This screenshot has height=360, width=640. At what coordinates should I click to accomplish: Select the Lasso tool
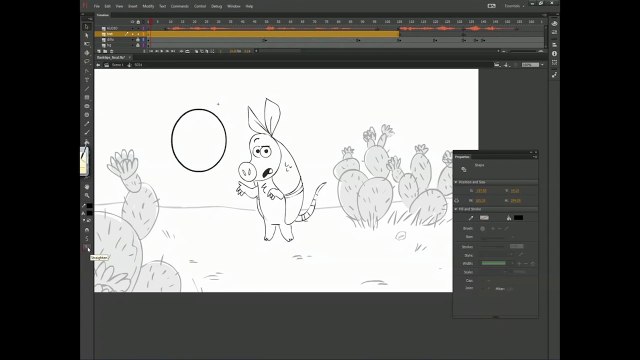87,61
